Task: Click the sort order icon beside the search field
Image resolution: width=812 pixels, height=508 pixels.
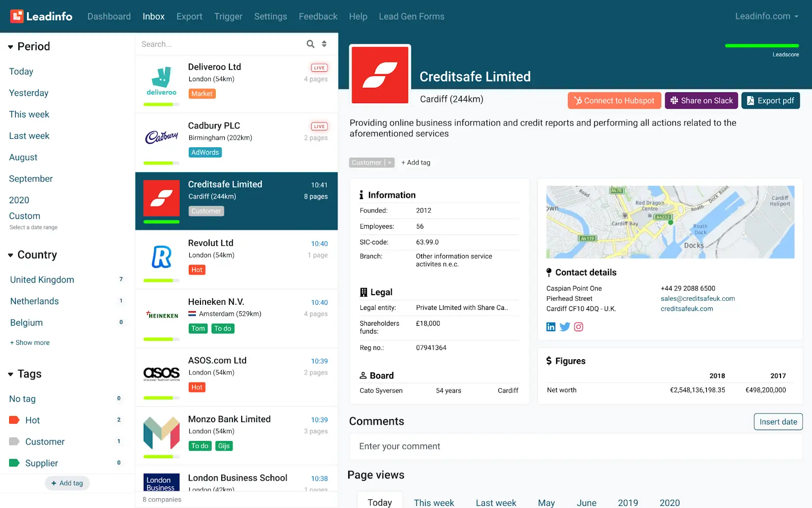Action: click(324, 44)
